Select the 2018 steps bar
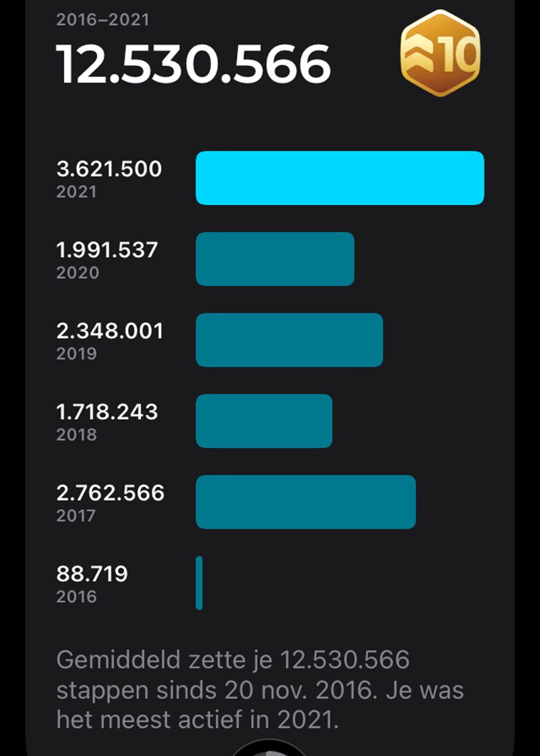Screen dimensions: 540x756 click(264, 421)
